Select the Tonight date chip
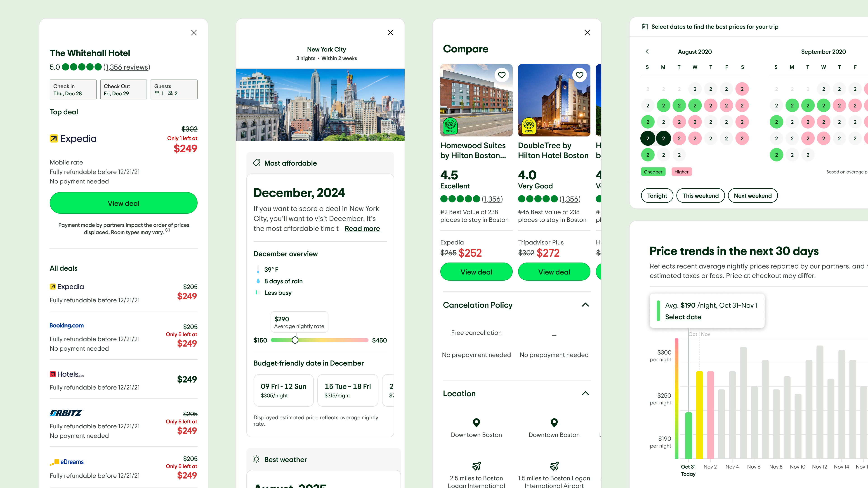 [x=657, y=196]
